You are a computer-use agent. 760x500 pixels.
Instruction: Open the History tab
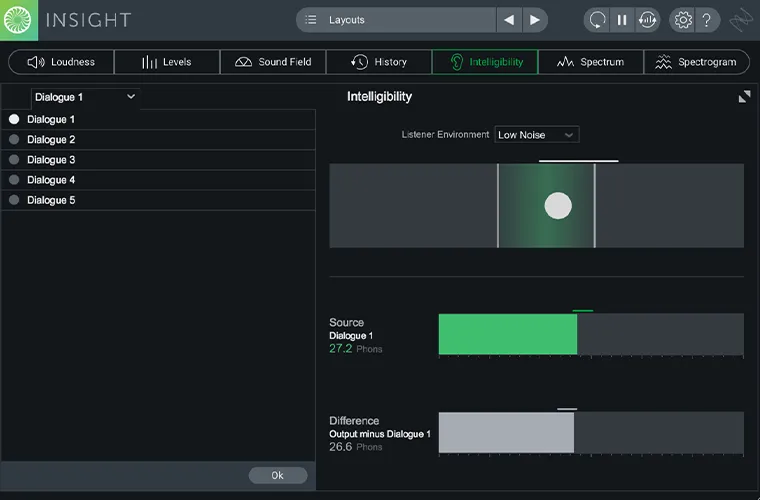click(379, 62)
